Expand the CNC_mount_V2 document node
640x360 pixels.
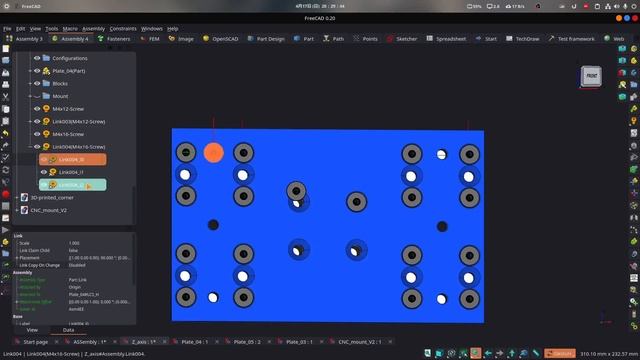point(17,210)
